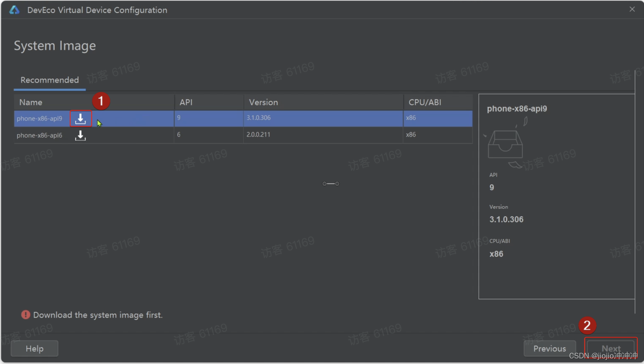Click x86 cell in phone-x86-api6 row

pyautogui.click(x=411, y=134)
